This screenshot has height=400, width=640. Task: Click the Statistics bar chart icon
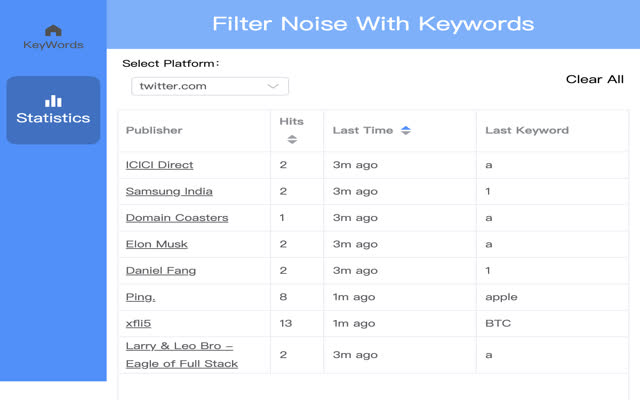53,101
